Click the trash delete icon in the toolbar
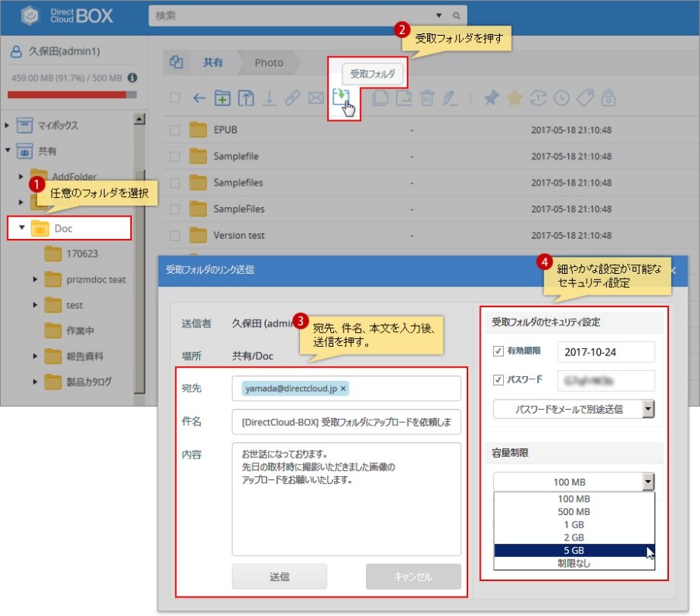700x616 pixels. click(x=426, y=99)
